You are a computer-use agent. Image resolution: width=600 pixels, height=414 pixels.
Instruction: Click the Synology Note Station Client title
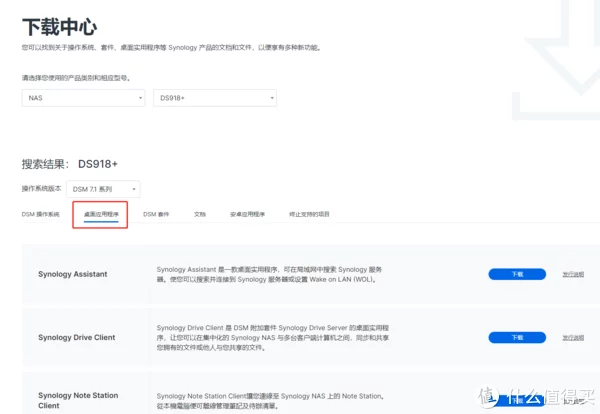tap(78, 400)
